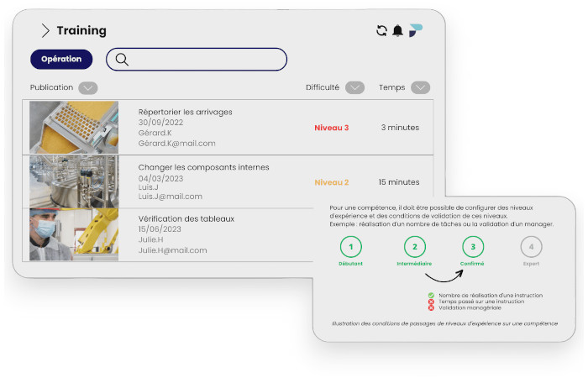Toggle red cross for Temps passé condition
Viewport: 588px width, 378px height.
(x=431, y=302)
